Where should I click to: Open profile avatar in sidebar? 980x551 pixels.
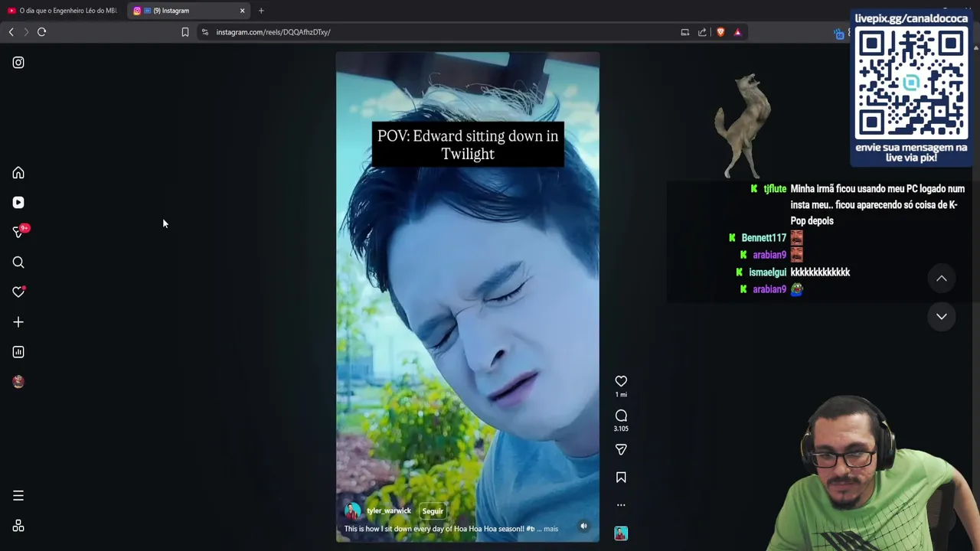click(x=18, y=382)
